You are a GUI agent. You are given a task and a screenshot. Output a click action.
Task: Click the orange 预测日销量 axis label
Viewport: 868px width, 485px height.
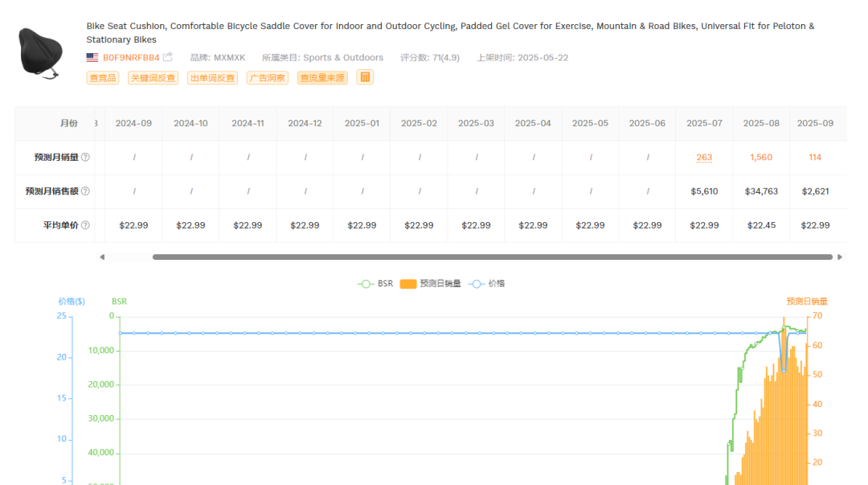(807, 302)
